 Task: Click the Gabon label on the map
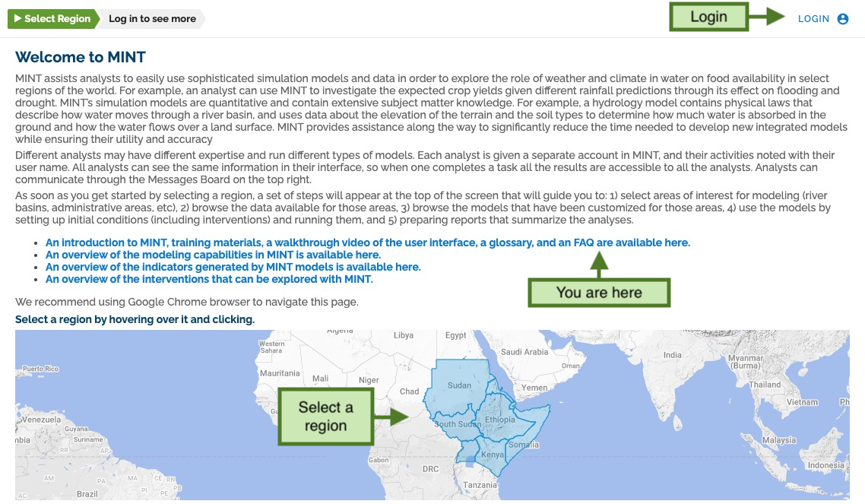[x=379, y=459]
